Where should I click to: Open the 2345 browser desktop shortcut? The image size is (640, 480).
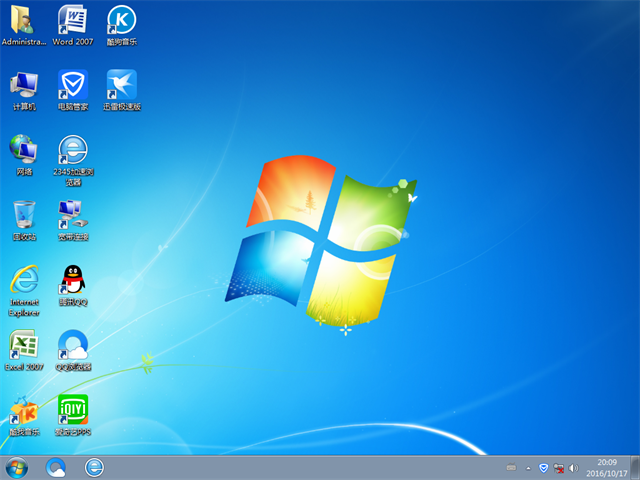click(72, 150)
